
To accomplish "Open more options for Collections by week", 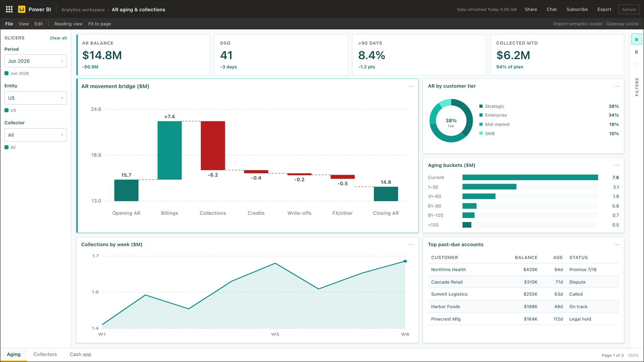I will pyautogui.click(x=411, y=245).
